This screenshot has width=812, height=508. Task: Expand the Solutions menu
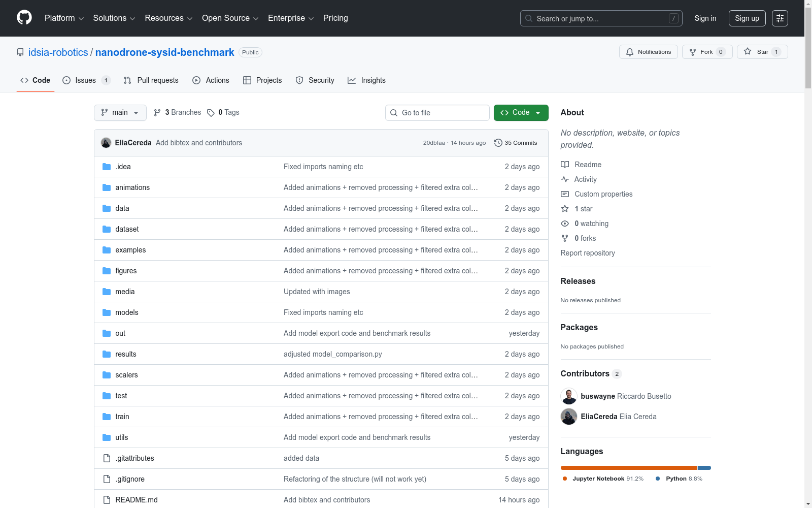coord(114,18)
